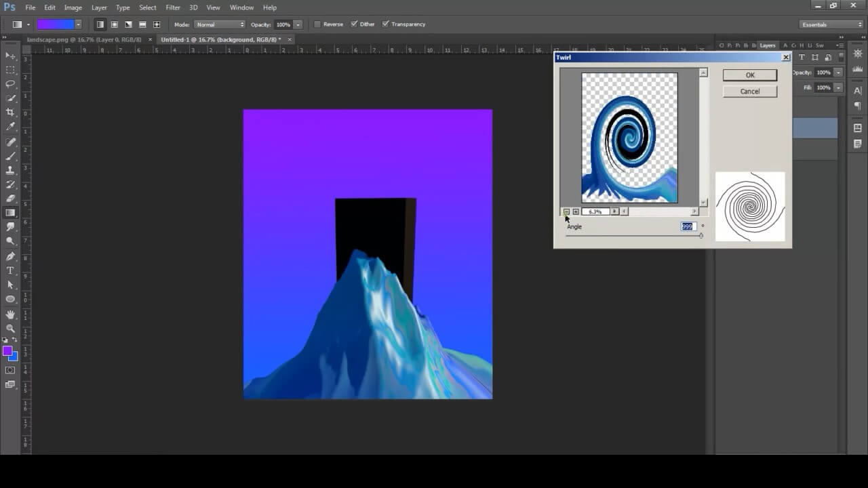Open the blend Mode dropdown
Image resolution: width=868 pixels, height=488 pixels.
[x=220, y=24]
